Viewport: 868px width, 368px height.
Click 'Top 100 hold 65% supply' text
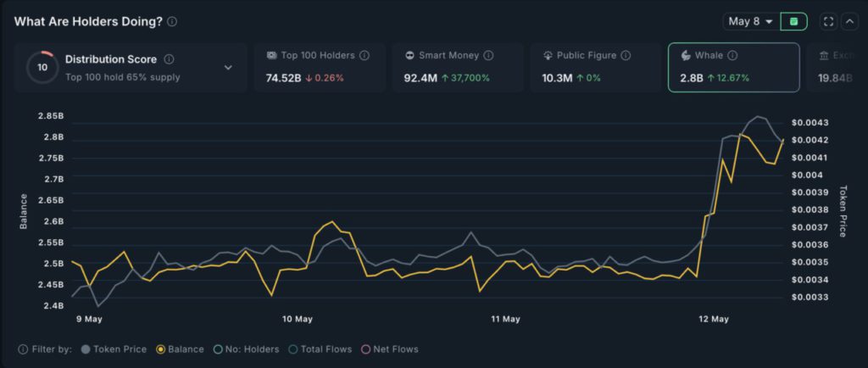122,77
